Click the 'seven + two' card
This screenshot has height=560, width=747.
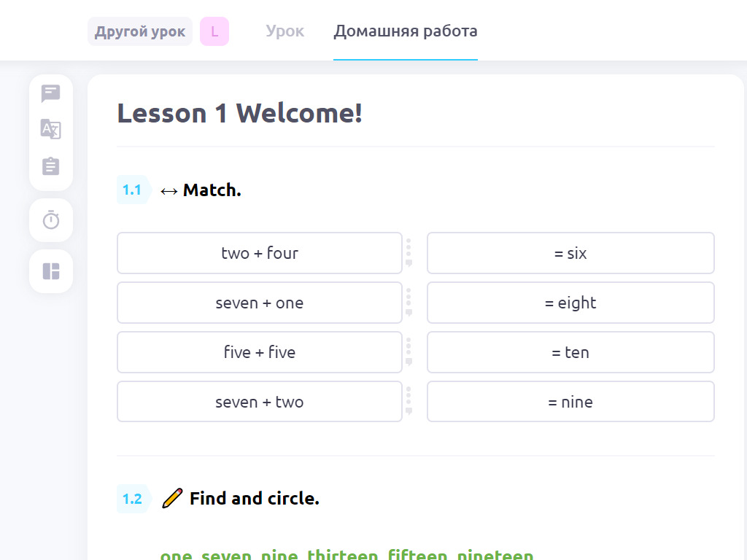point(260,402)
